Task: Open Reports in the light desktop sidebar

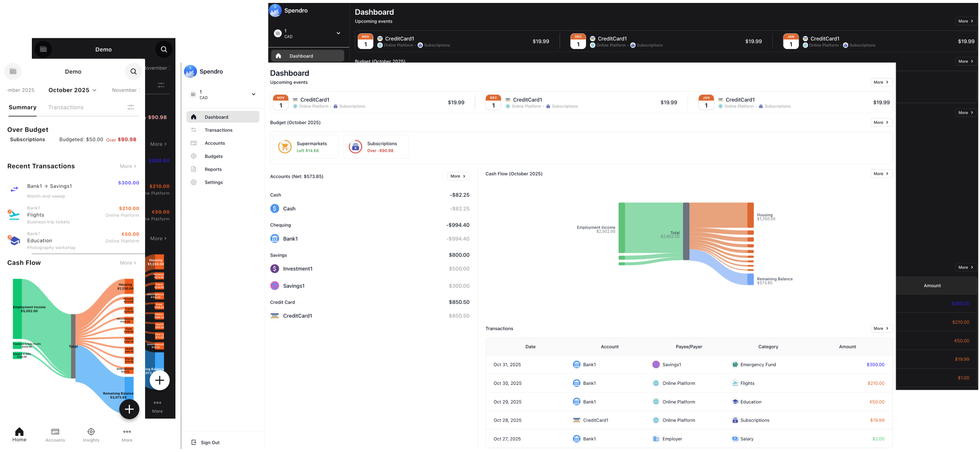Action: click(x=213, y=169)
